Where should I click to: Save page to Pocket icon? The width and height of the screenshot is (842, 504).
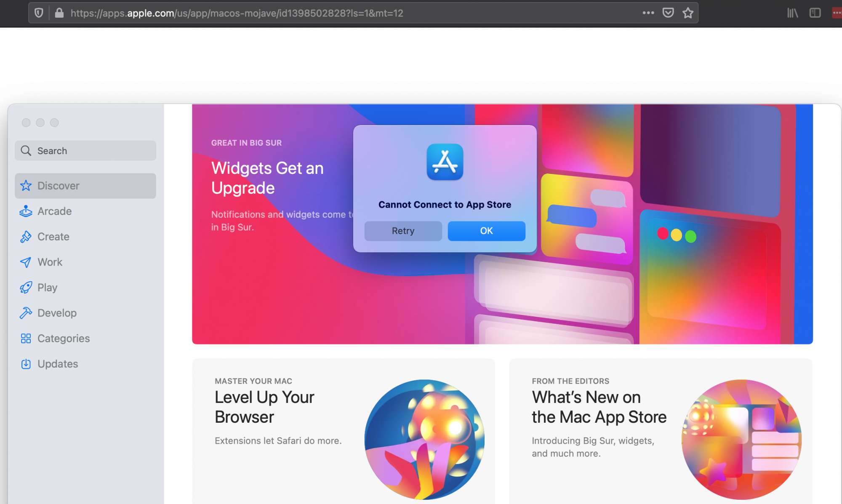(x=668, y=13)
